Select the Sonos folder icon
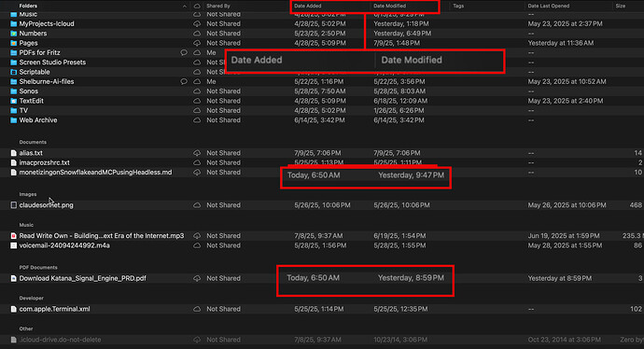 14,91
